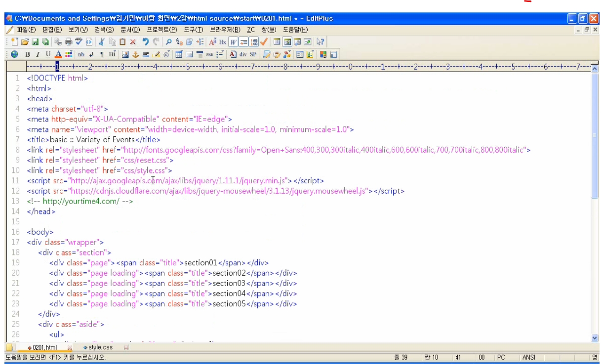Click the yourtime4.com comment line
The height and width of the screenshot is (364, 602).
pyautogui.click(x=80, y=201)
